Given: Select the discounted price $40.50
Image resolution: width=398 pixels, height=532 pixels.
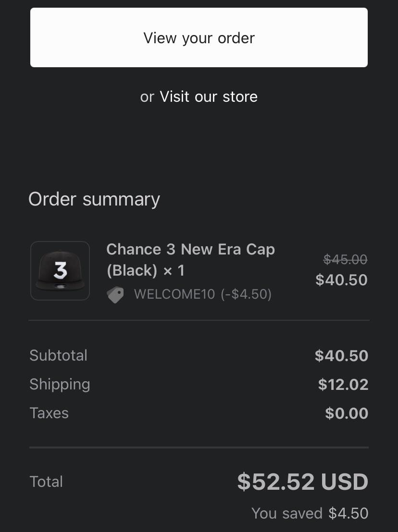Looking at the screenshot, I should [341, 280].
